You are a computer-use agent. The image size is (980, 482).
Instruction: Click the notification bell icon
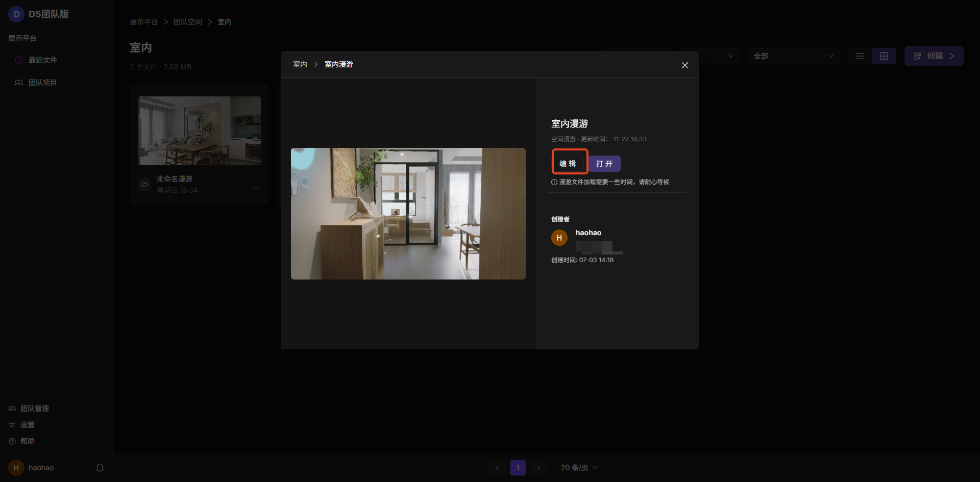[x=100, y=468]
